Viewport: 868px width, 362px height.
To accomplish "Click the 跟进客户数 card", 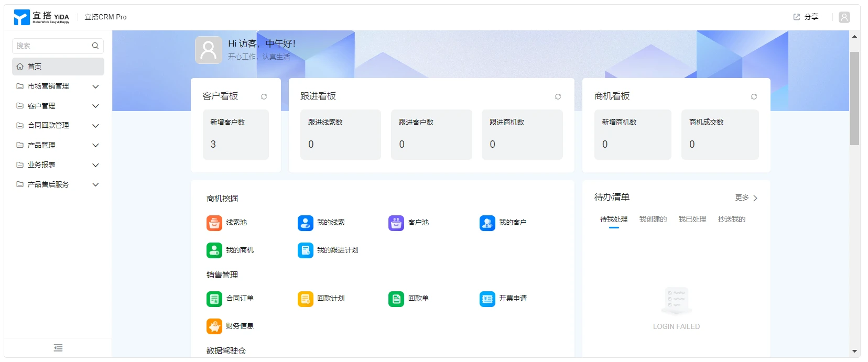I will (x=431, y=135).
